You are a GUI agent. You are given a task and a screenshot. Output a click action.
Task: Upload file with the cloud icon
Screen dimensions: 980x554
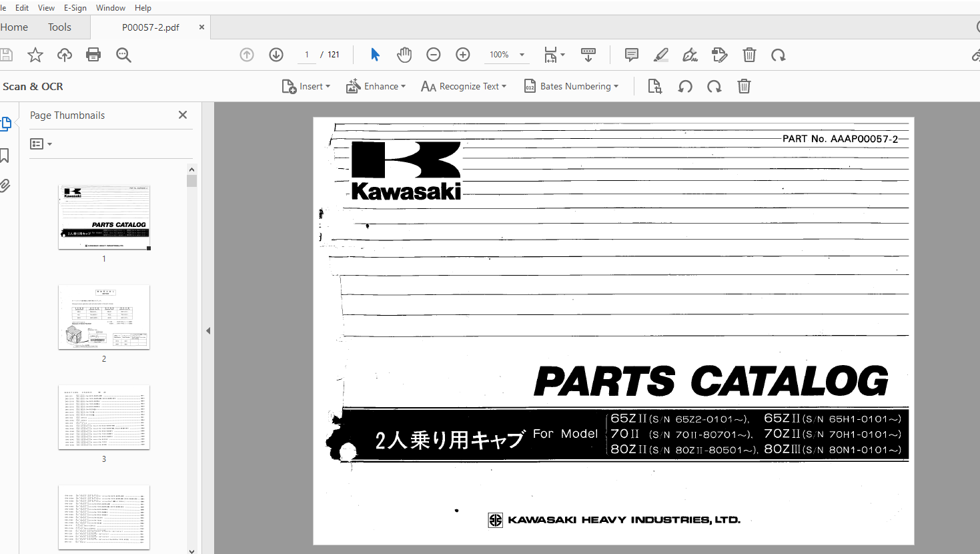[65, 55]
